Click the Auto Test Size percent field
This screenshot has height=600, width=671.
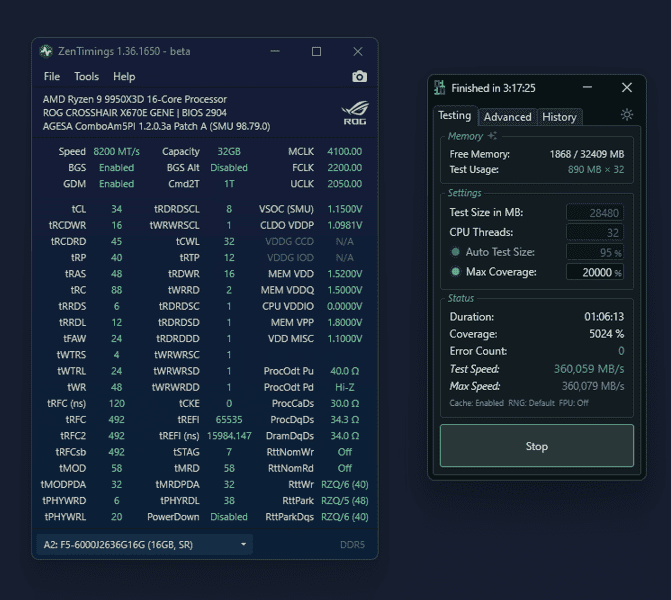[595, 252]
